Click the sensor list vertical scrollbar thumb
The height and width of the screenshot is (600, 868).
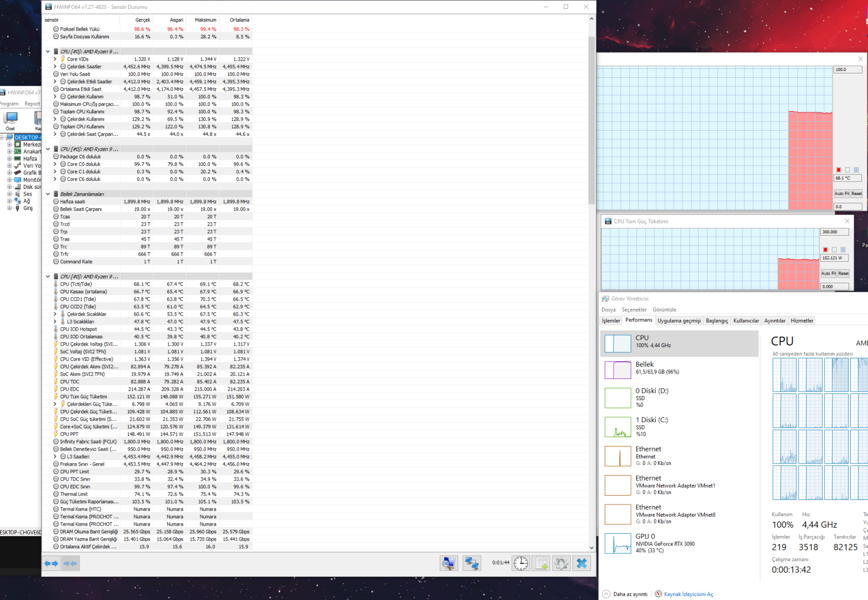pyautogui.click(x=591, y=120)
